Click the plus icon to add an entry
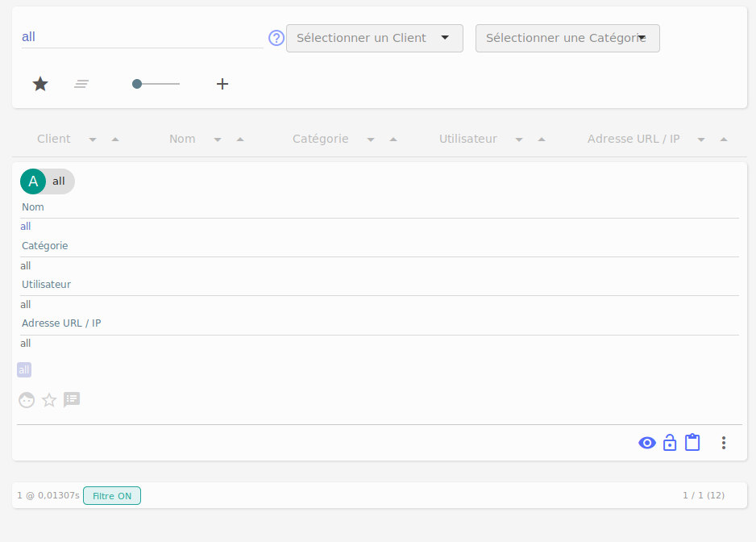Image resolution: width=756 pixels, height=542 pixels. pos(222,83)
